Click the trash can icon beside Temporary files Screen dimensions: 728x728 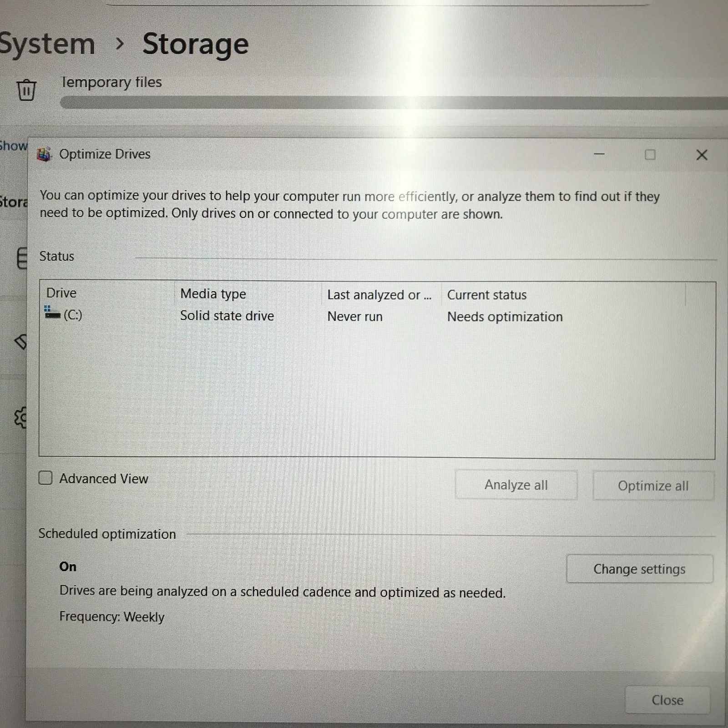[26, 89]
